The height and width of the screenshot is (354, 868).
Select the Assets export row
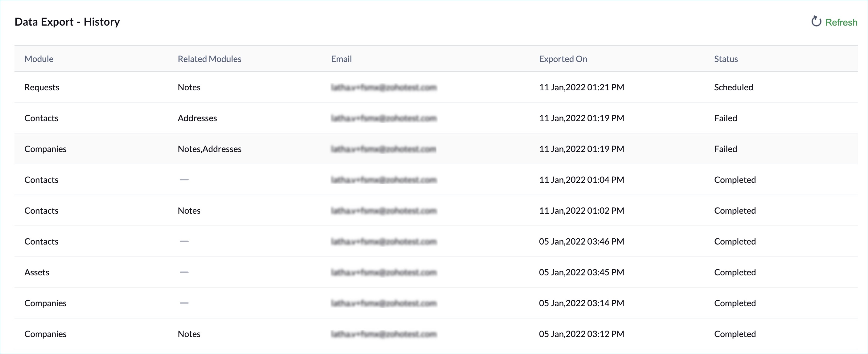click(x=37, y=272)
